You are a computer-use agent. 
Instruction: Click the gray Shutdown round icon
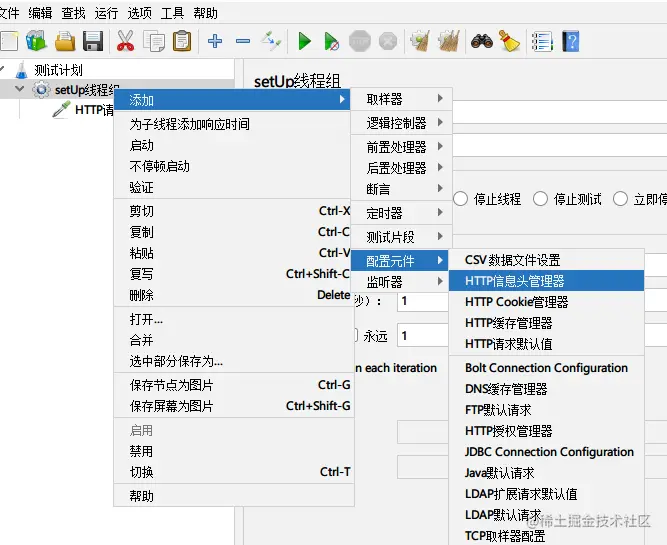click(x=388, y=41)
